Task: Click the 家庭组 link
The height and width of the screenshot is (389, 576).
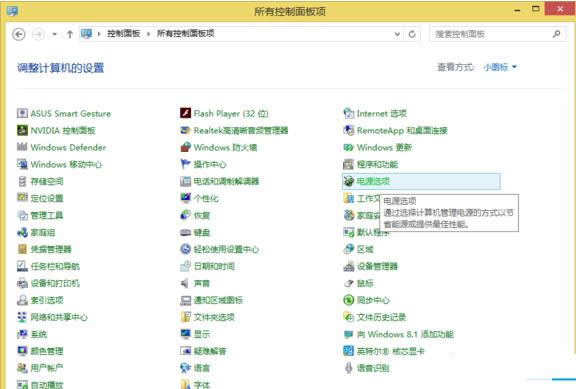Action: pyautogui.click(x=43, y=233)
